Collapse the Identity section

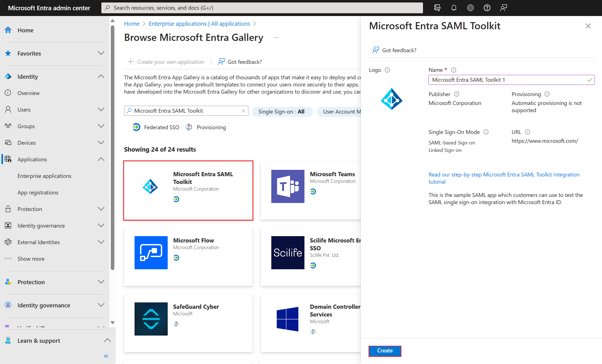pos(101,77)
